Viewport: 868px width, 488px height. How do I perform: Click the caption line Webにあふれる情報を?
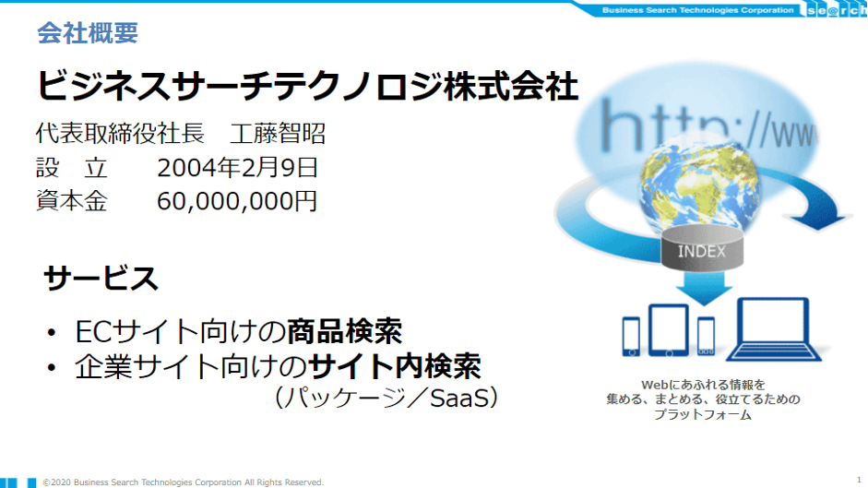tap(703, 385)
